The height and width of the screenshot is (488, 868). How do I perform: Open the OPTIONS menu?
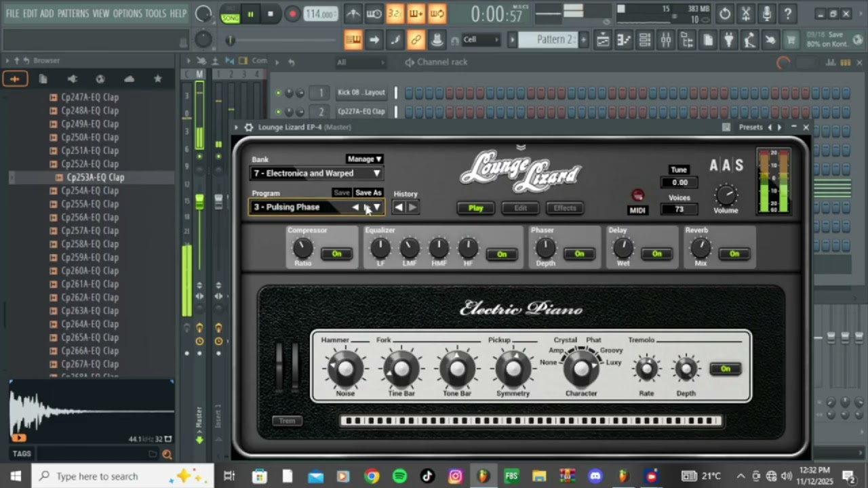click(x=127, y=14)
